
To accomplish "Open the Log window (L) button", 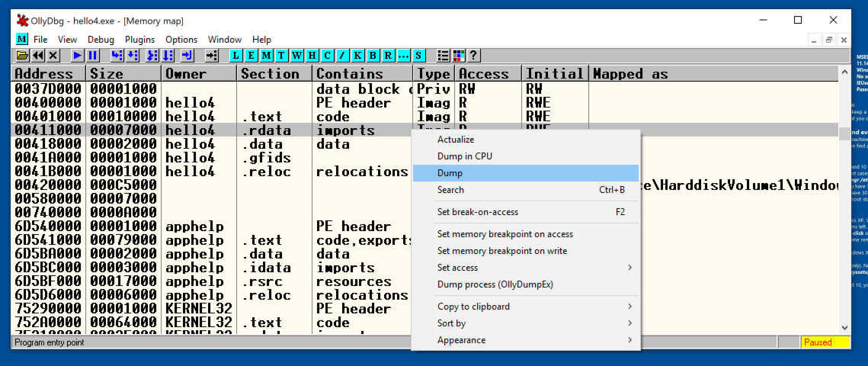I will coord(235,56).
